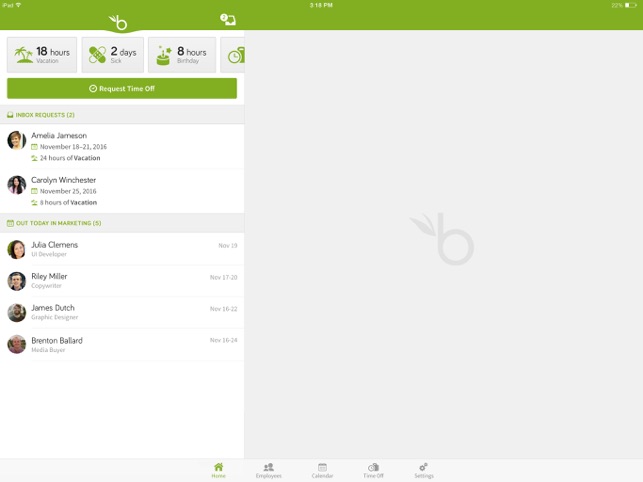Tap the BambooHR leaf logo in header
Viewport: 643px width, 482px height.
[118, 23]
